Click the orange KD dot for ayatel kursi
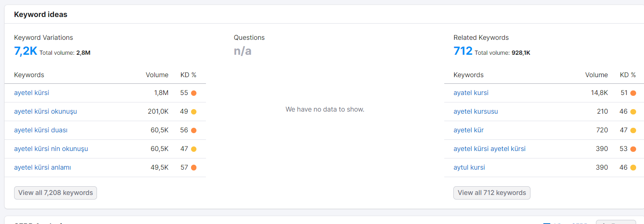Viewport: 644px width, 224px height. (633, 93)
